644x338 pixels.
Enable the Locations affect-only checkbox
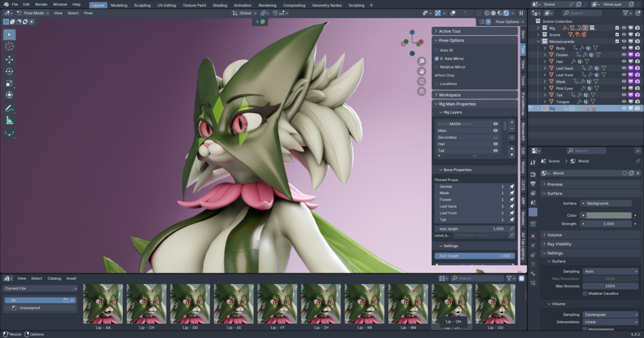pyautogui.click(x=436, y=84)
